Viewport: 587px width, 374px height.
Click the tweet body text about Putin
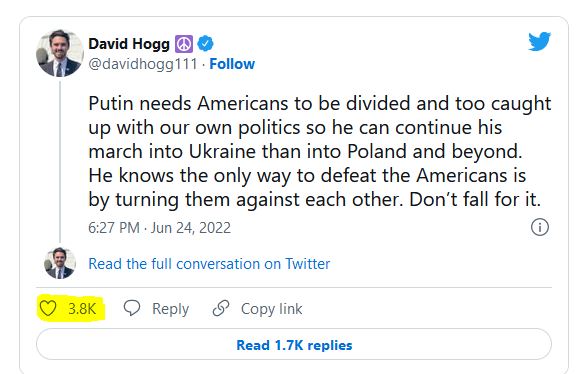coord(320,151)
